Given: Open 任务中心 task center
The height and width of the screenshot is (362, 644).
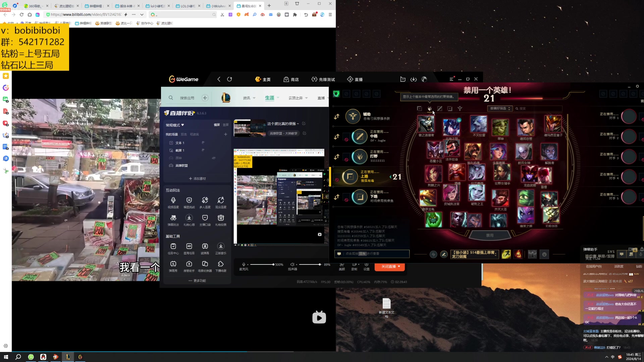Looking at the screenshot, I should (x=173, y=249).
